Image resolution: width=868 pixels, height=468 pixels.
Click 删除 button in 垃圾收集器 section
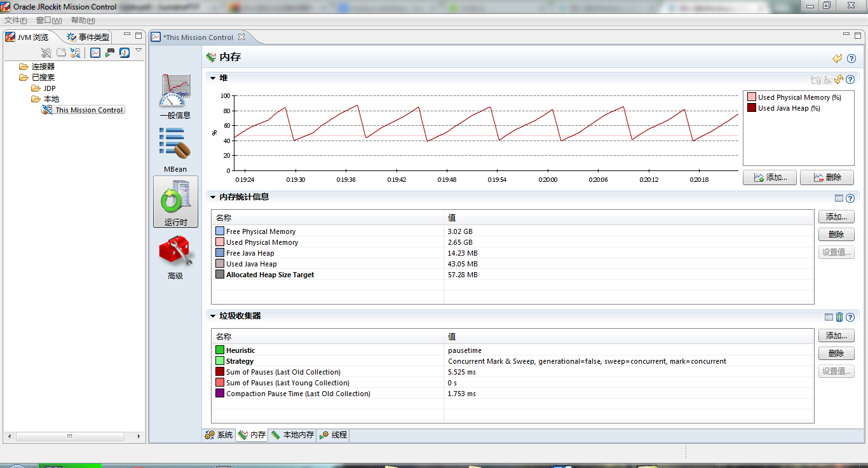[836, 353]
